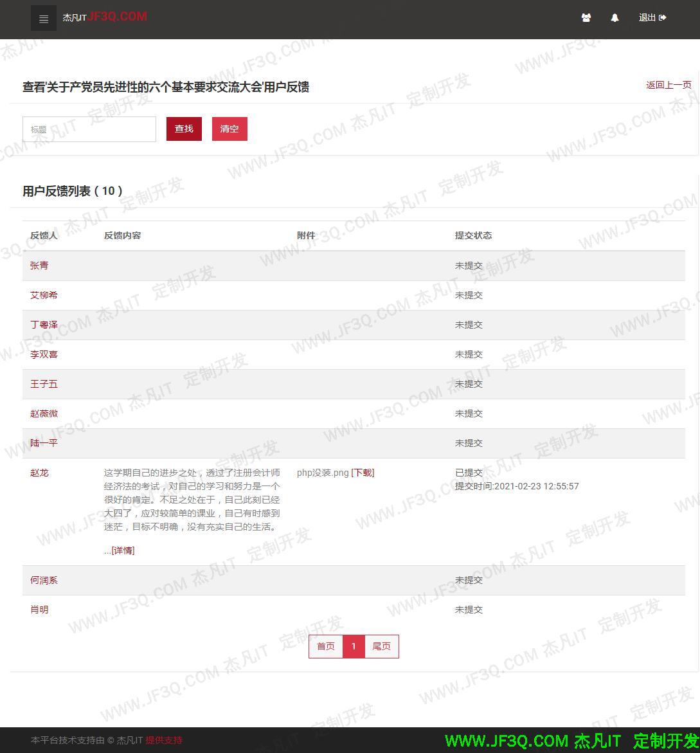
Task: Click the 查找 search button
Action: [x=184, y=129]
